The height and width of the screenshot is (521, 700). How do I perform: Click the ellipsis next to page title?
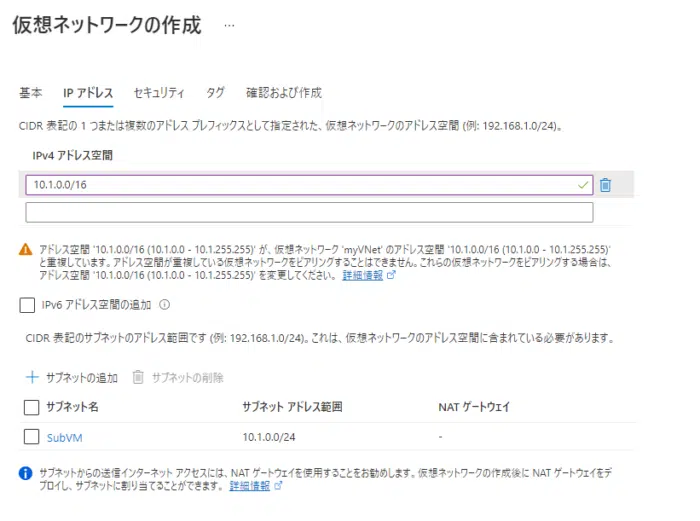click(229, 25)
